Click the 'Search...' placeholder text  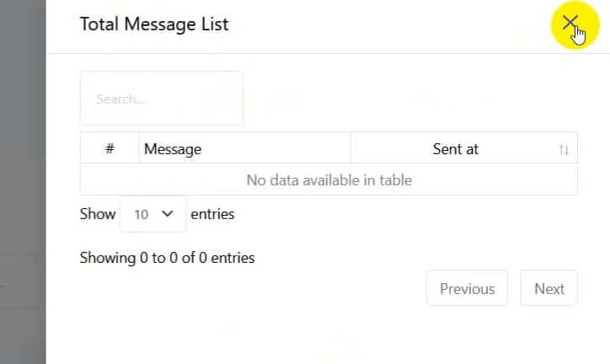[120, 99]
